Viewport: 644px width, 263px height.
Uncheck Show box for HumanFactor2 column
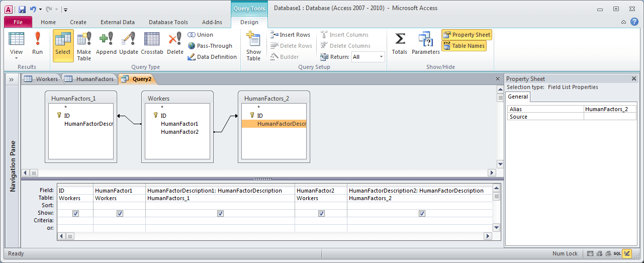click(x=321, y=213)
